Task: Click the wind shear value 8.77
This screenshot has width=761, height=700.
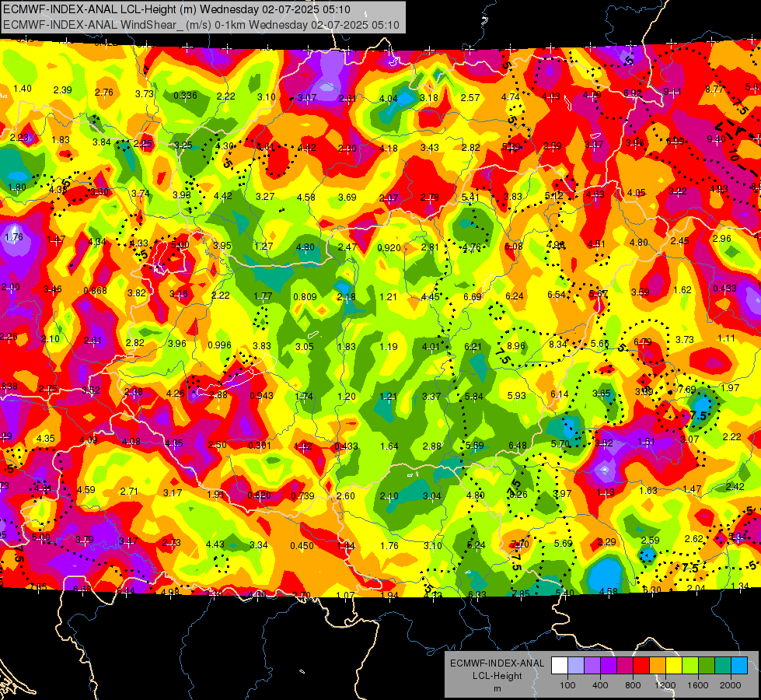Action: (715, 89)
